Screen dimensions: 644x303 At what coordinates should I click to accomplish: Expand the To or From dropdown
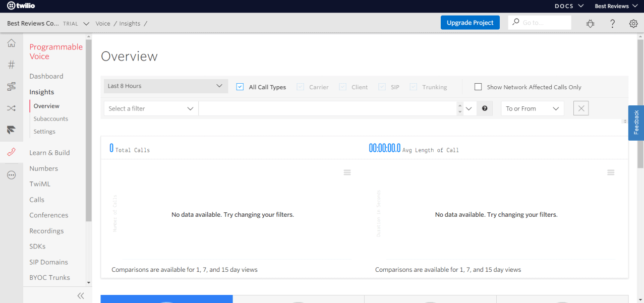[x=532, y=108]
